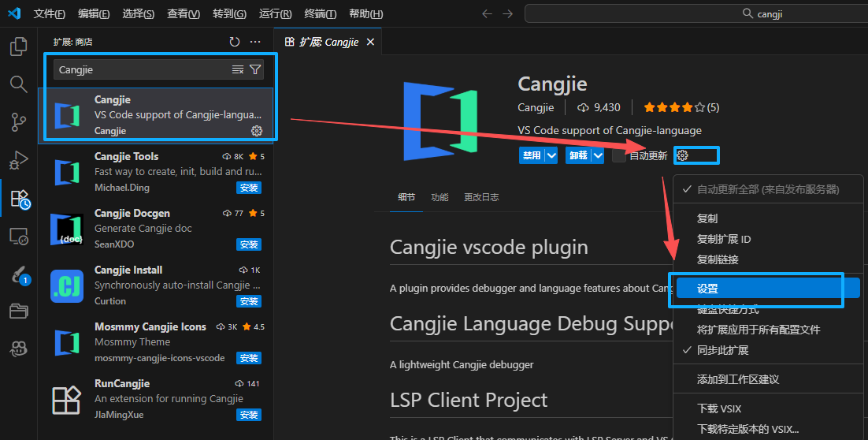Open Run and Debug view
868x440 pixels.
click(18, 160)
